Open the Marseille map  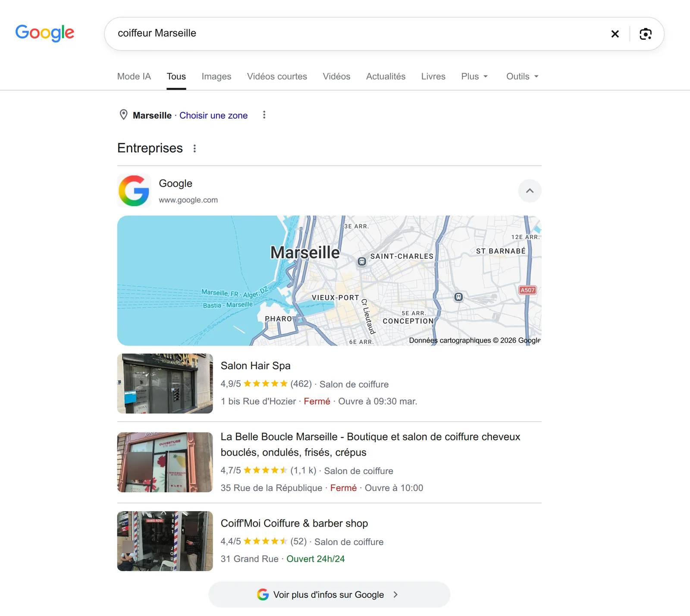tap(329, 280)
